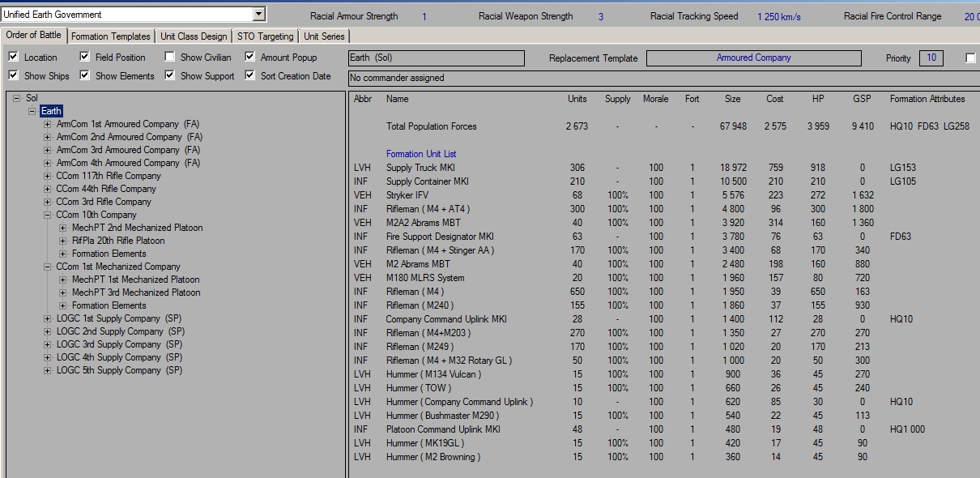
Task: Select CCom 3rd Rifle Company
Action: (104, 202)
